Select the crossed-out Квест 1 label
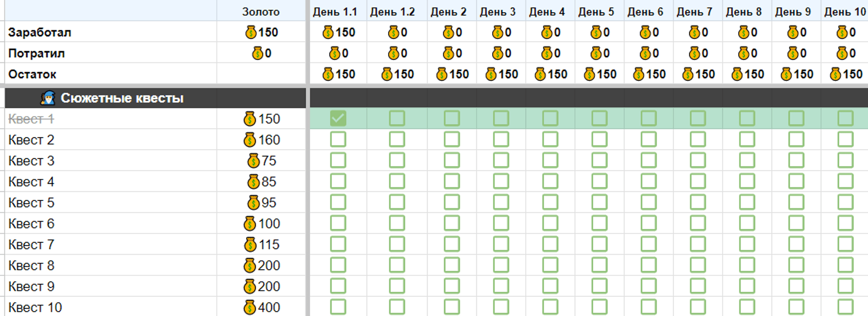868x316 pixels. pyautogui.click(x=31, y=119)
